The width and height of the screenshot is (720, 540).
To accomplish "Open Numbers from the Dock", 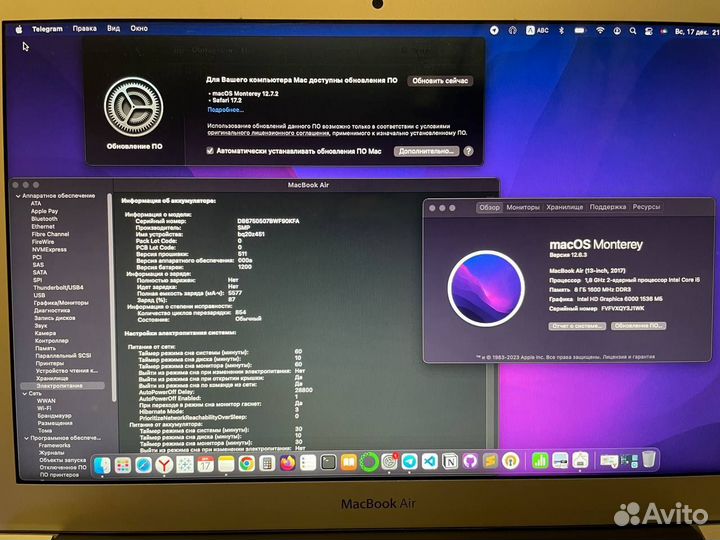I will point(540,460).
